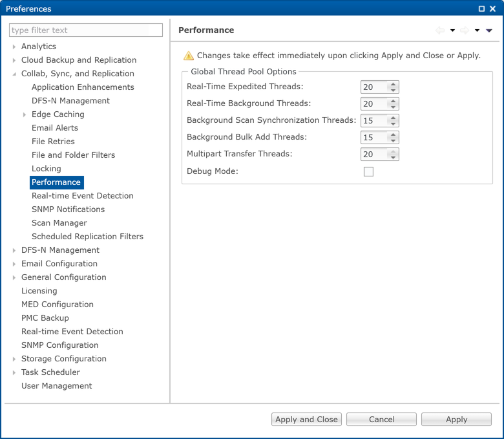
Task: Open MED Configuration page
Action: pyautogui.click(x=58, y=305)
